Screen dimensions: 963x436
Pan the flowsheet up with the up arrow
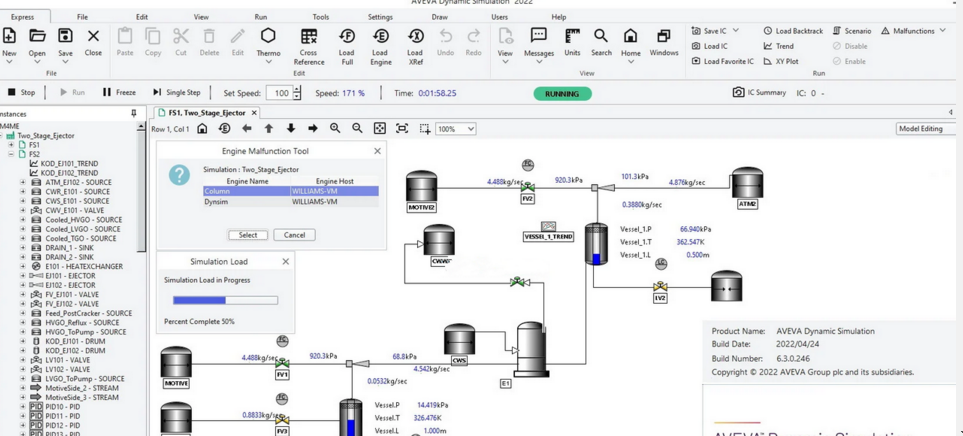(x=268, y=128)
